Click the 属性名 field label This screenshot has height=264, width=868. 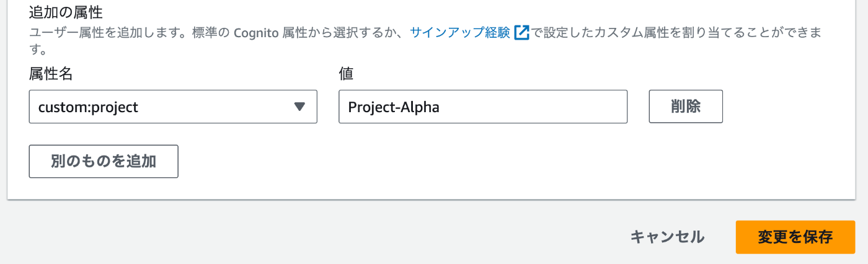[51, 74]
